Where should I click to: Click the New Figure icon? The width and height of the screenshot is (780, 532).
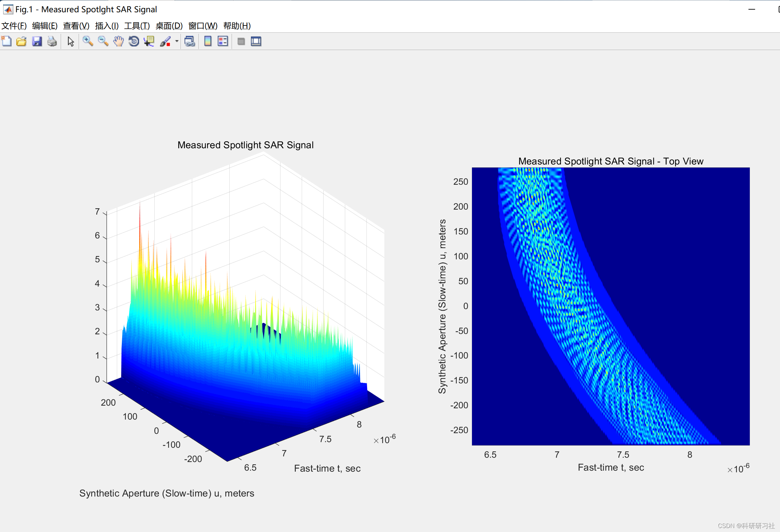[7, 41]
